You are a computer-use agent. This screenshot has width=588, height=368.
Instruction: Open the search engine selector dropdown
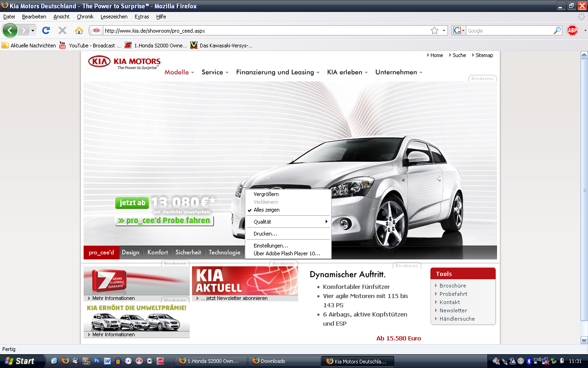point(459,31)
